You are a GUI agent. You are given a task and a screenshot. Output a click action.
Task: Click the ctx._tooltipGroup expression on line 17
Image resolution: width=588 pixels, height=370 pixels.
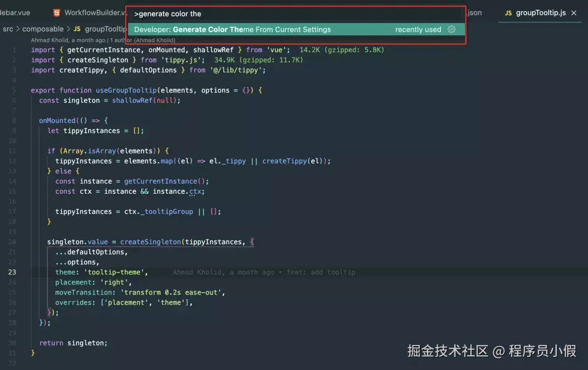coord(158,212)
